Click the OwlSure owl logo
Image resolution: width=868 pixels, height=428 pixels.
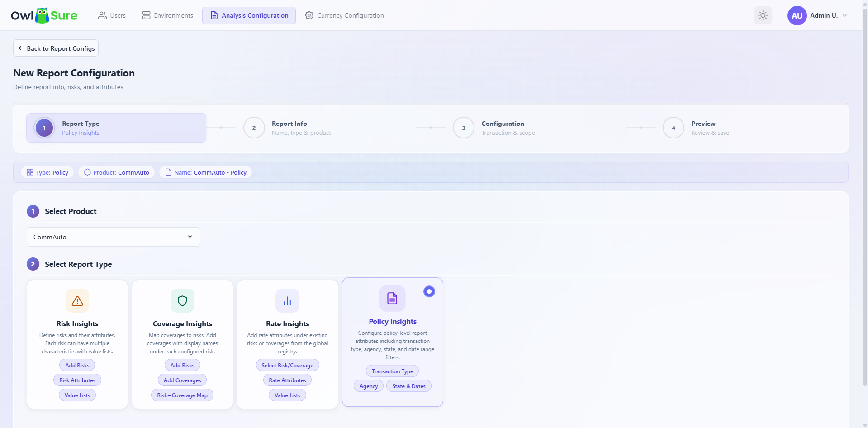click(42, 15)
